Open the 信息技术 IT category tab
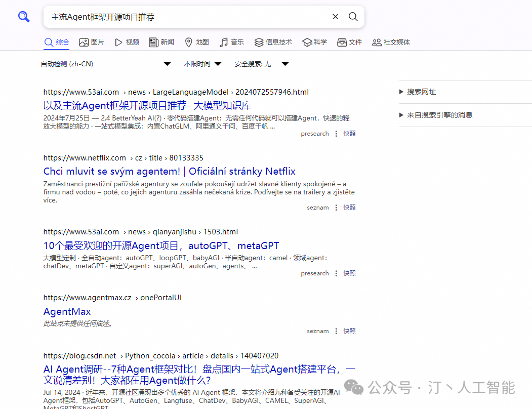Viewport: 532px width, 409px height. point(273,42)
